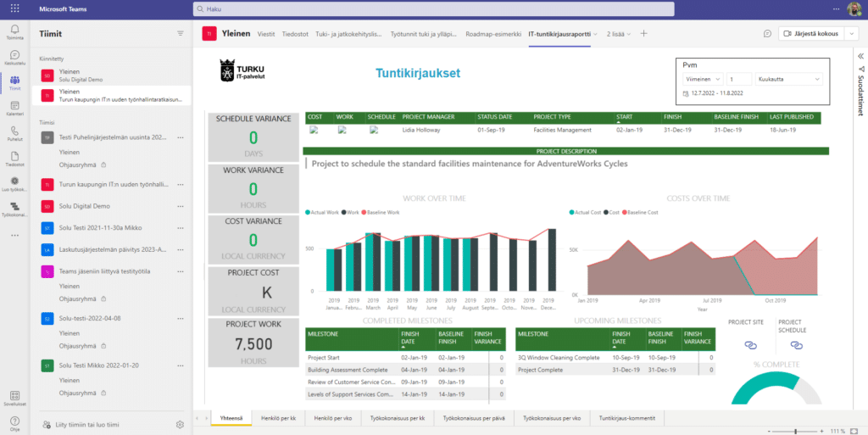Show more apps ellipsis in rail

pos(15,235)
